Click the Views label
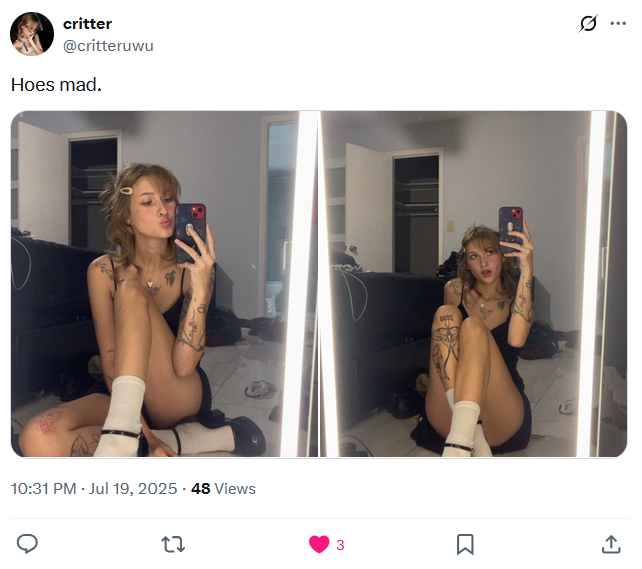The width and height of the screenshot is (642, 569). click(x=235, y=489)
